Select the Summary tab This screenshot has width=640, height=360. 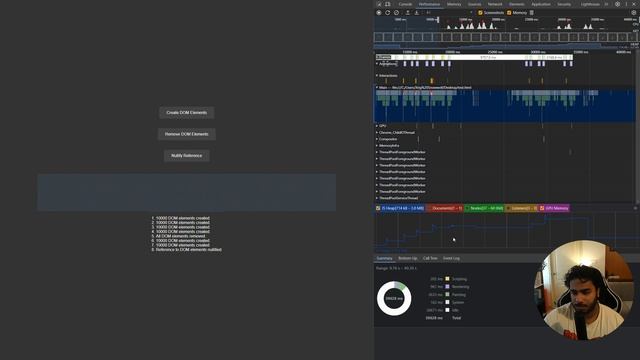[384, 258]
